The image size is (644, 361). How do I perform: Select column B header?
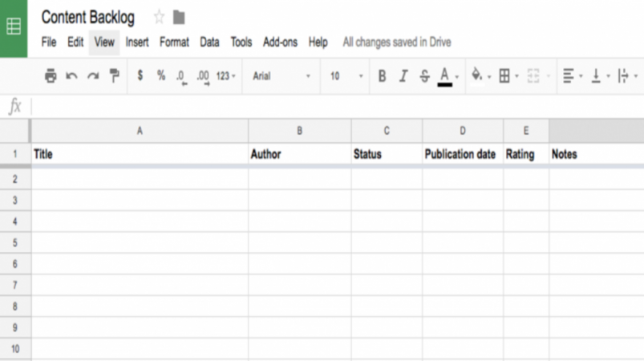[299, 131]
